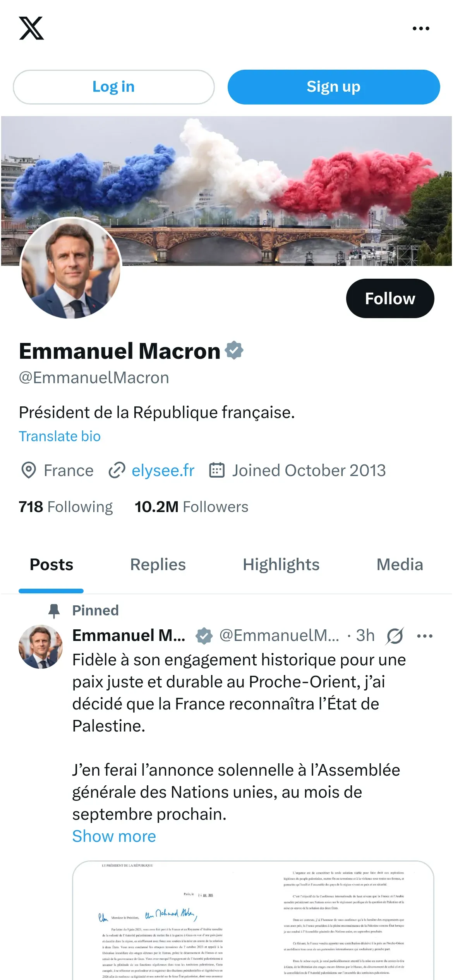Open the elysee.fr website link
Image resolution: width=453 pixels, height=980 pixels.
[163, 470]
